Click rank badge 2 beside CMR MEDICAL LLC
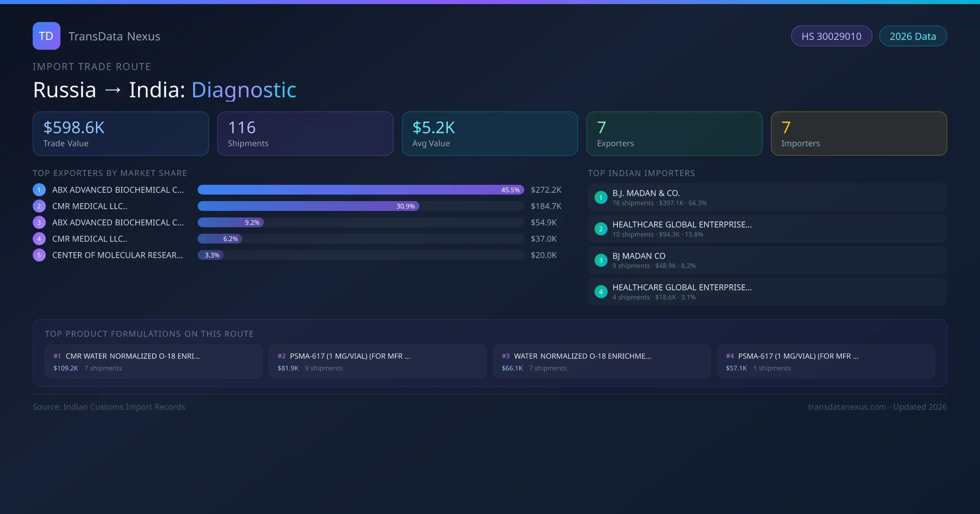 [x=39, y=206]
